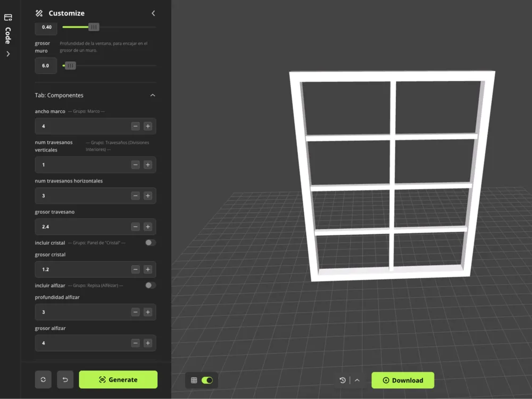Increase ancho marco with plus icon
532x399 pixels.
click(x=147, y=126)
